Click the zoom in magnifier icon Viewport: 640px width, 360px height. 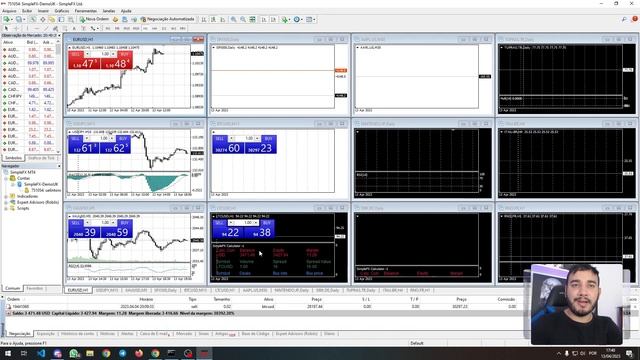233,19
